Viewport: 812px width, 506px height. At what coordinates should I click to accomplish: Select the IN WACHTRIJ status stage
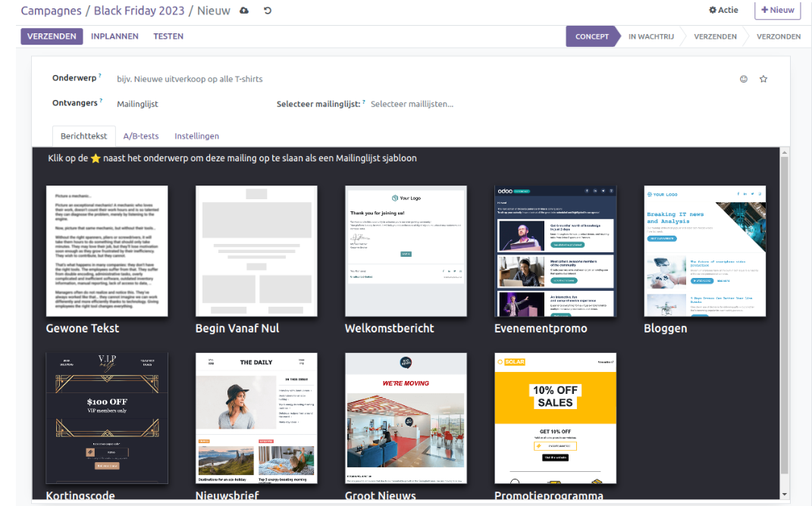pyautogui.click(x=651, y=36)
